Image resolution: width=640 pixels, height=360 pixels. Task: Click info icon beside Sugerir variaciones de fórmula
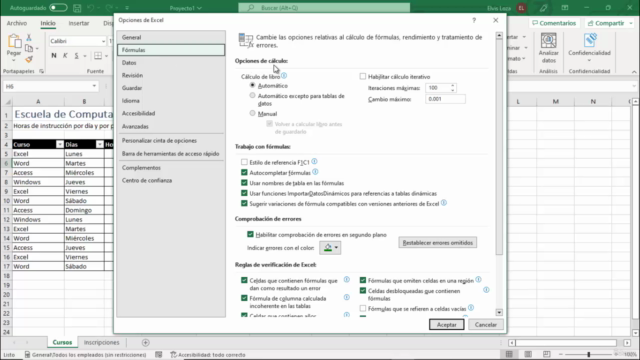(x=444, y=203)
